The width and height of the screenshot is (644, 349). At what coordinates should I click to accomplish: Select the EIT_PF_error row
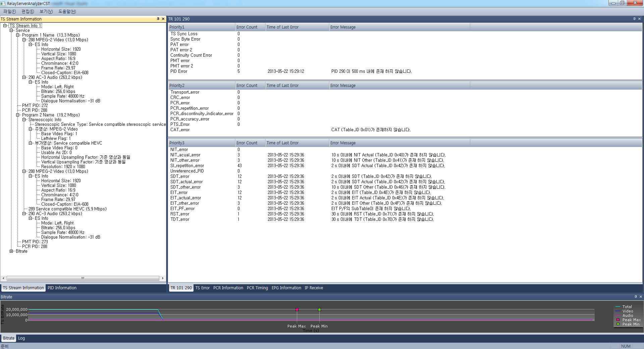coord(405,209)
